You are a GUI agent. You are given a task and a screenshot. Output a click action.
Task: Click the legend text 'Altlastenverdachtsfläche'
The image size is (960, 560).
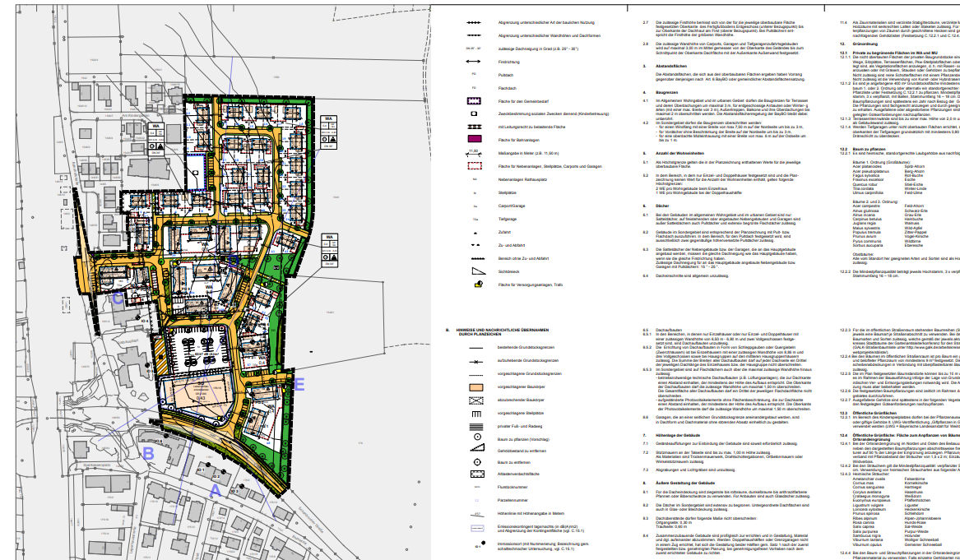518,474
